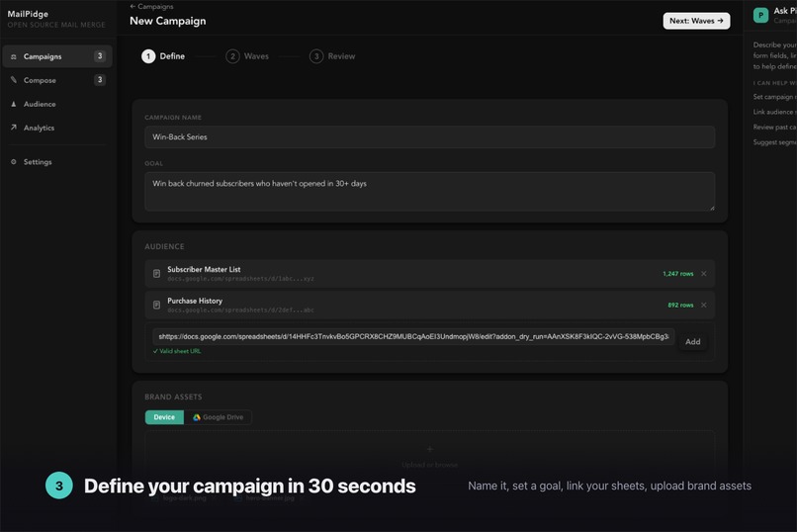Click the Subscriber Master List row title

204,269
